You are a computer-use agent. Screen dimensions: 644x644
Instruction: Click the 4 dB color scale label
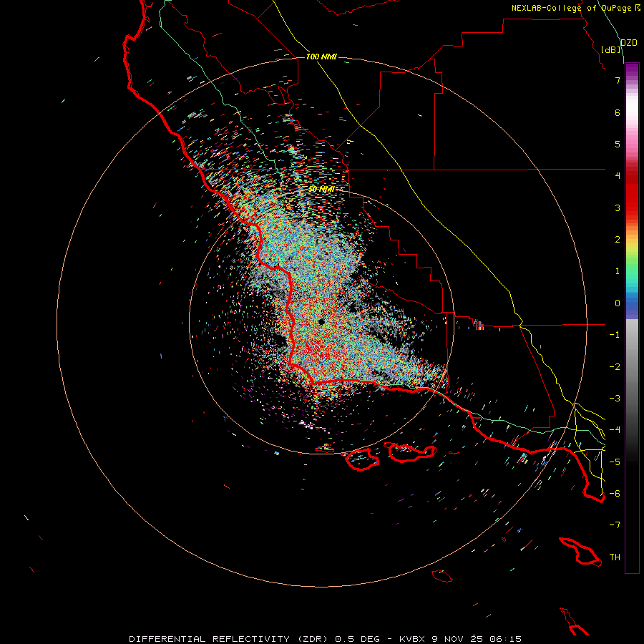[618, 176]
